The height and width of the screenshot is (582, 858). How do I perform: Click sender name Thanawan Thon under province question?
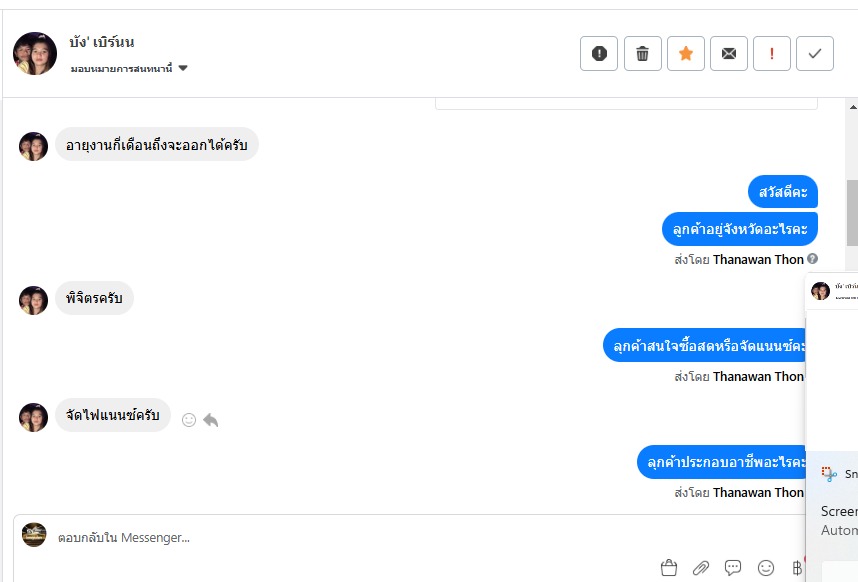pyautogui.click(x=758, y=259)
